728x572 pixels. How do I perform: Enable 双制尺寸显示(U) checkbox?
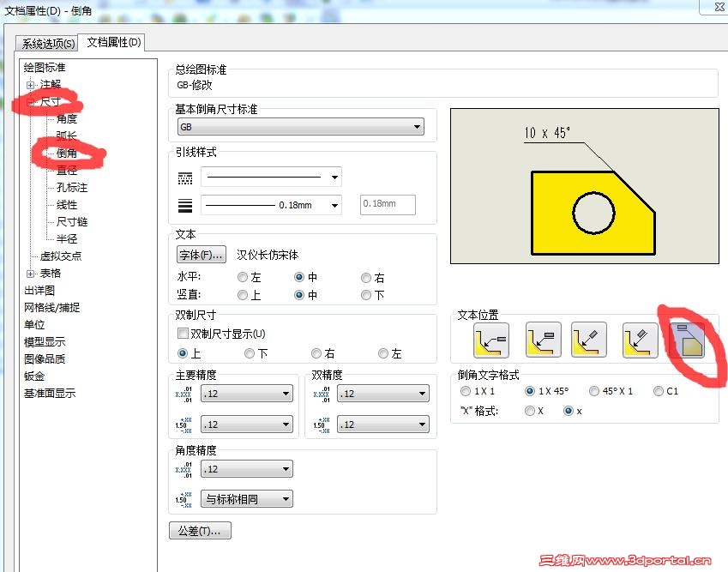point(183,334)
